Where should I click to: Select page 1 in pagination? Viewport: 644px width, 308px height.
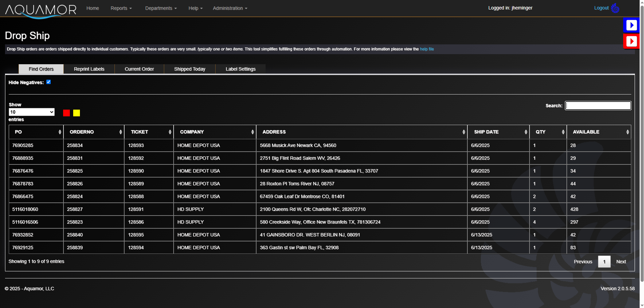click(x=604, y=262)
